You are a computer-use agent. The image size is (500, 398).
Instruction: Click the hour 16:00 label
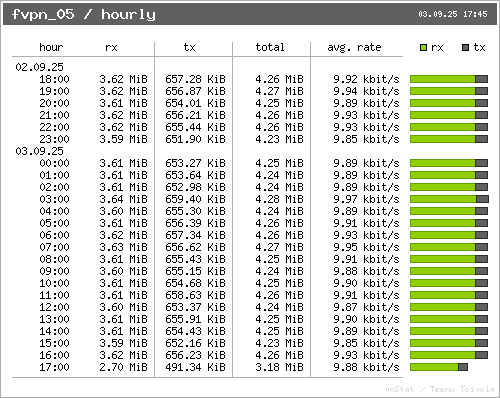pos(54,355)
